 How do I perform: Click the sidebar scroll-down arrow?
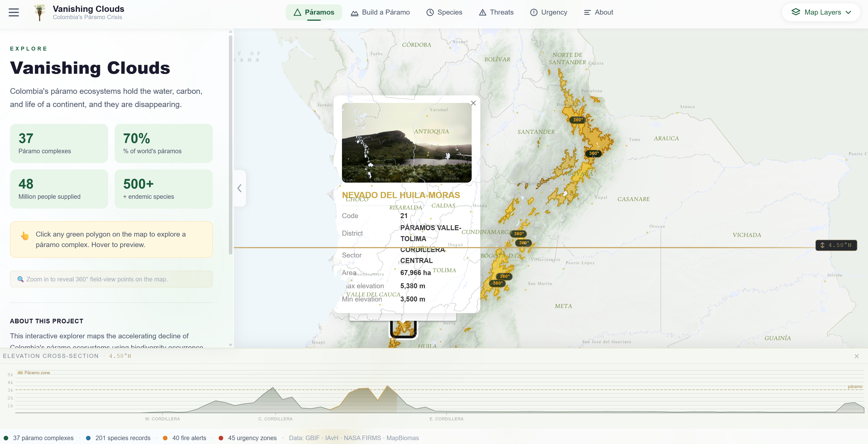(x=230, y=345)
